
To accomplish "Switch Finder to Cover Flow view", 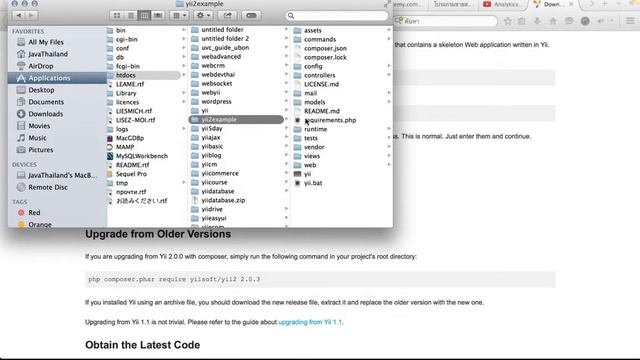I will point(158,16).
